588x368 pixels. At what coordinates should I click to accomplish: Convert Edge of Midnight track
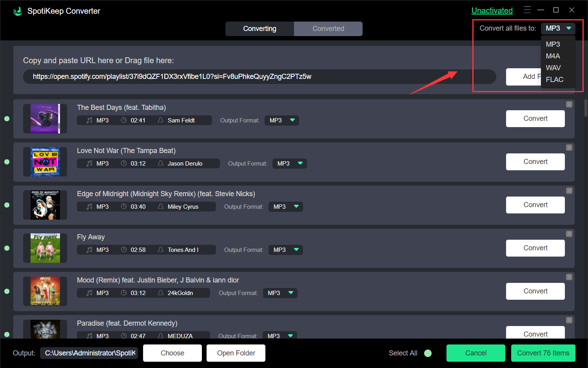[x=535, y=205]
